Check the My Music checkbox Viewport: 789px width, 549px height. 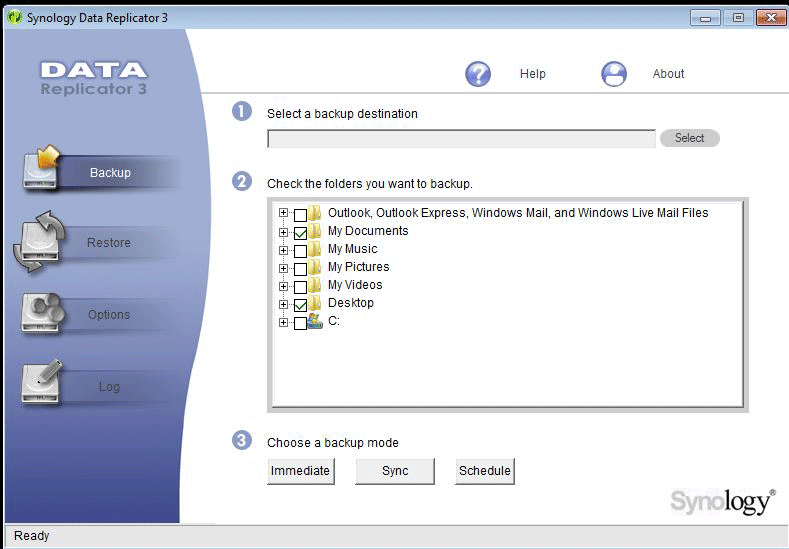[300, 251]
